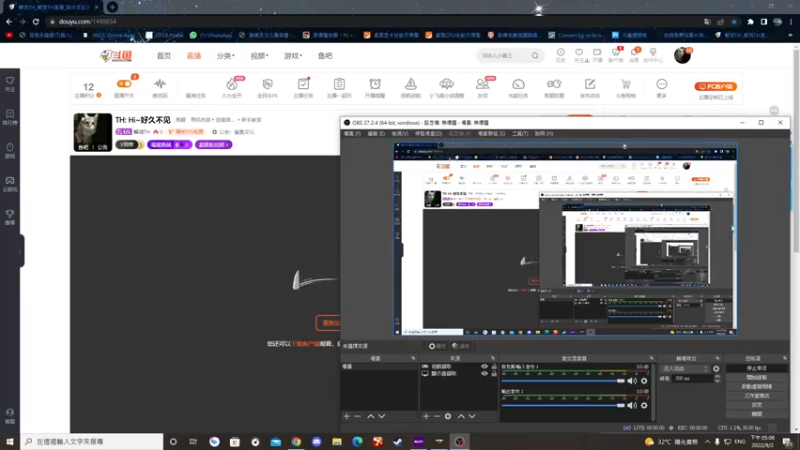Click OBS source filters button
800x450 pixels.
461,346
